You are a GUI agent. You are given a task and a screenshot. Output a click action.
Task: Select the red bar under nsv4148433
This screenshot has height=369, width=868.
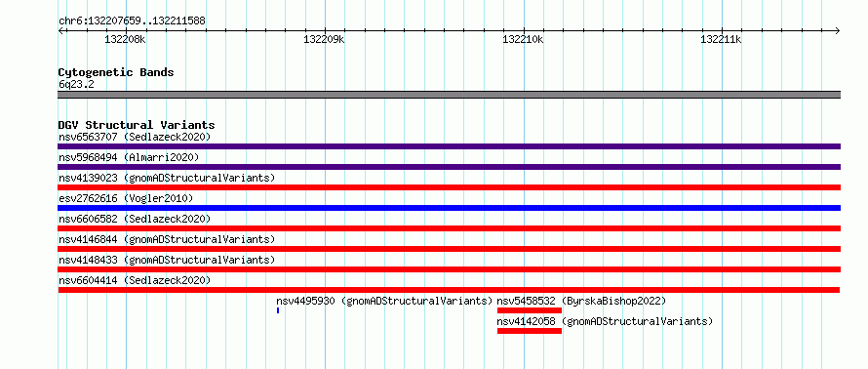(449, 269)
